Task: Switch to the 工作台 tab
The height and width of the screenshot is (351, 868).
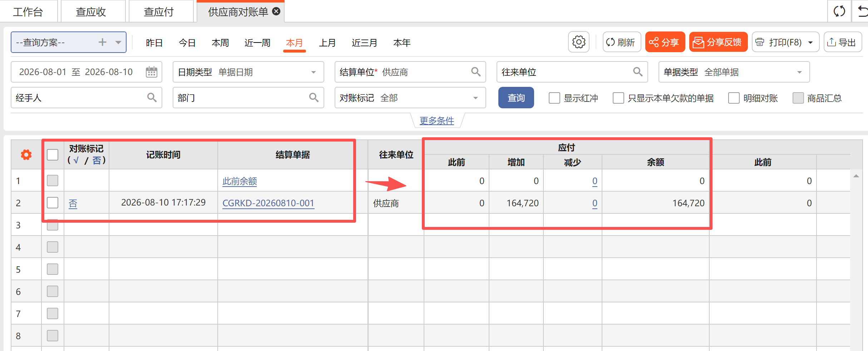Action: tap(28, 12)
